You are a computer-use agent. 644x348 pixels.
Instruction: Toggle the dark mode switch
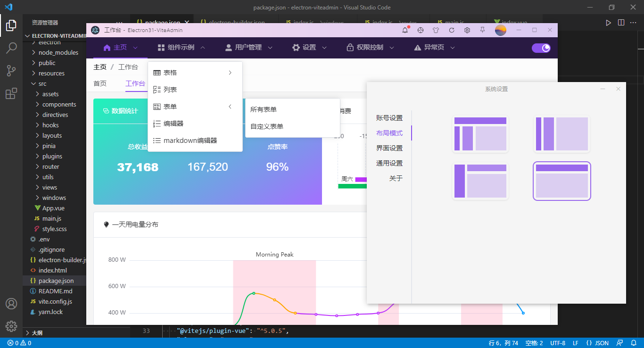(x=540, y=48)
